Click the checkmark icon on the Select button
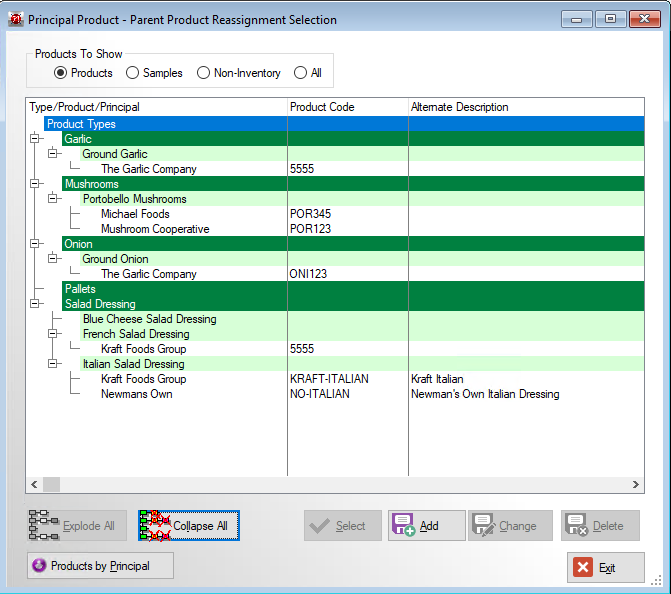 pos(319,526)
